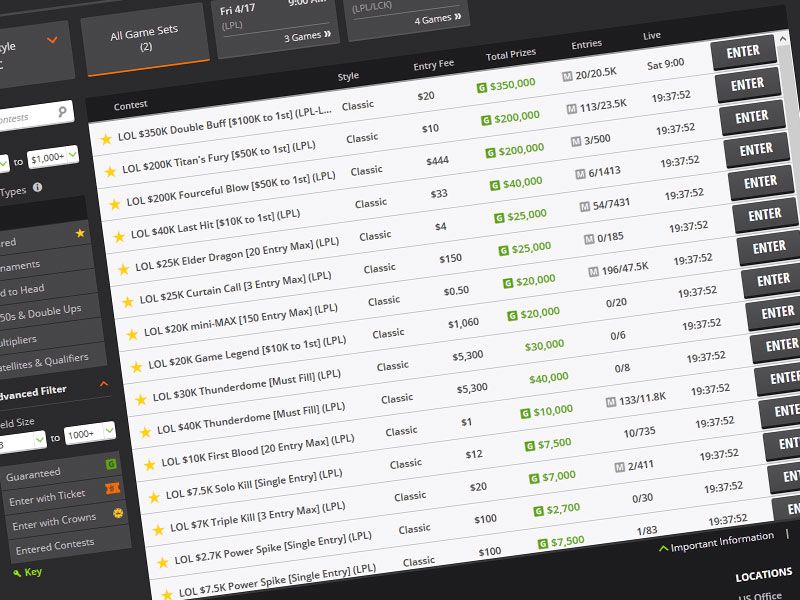
Task: Collapse the Advanced Filter section
Action: coord(104,384)
